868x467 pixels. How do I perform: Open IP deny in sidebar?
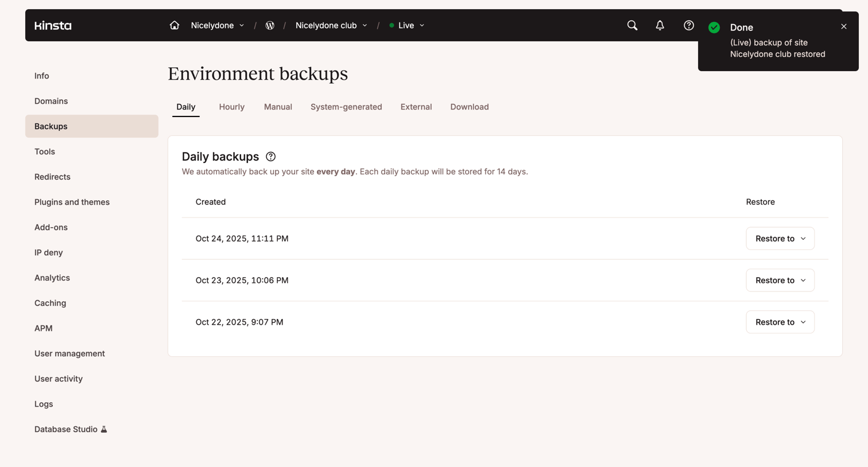pos(92,252)
